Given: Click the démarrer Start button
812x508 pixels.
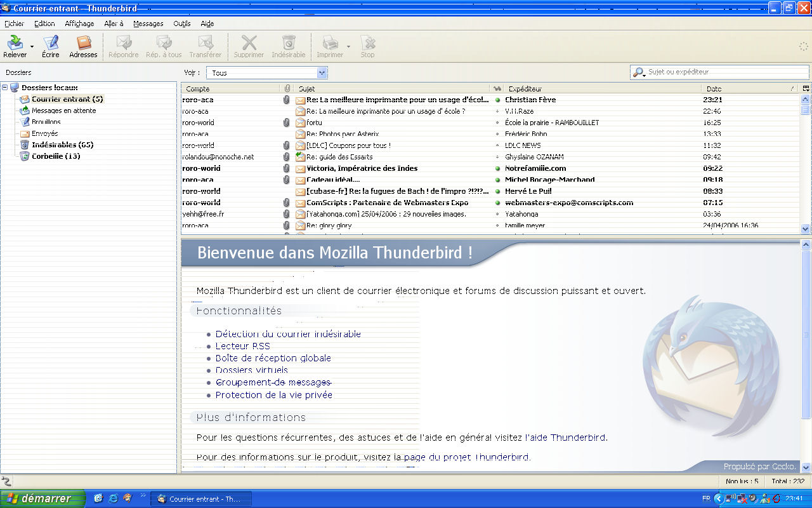Looking at the screenshot, I should [43, 498].
